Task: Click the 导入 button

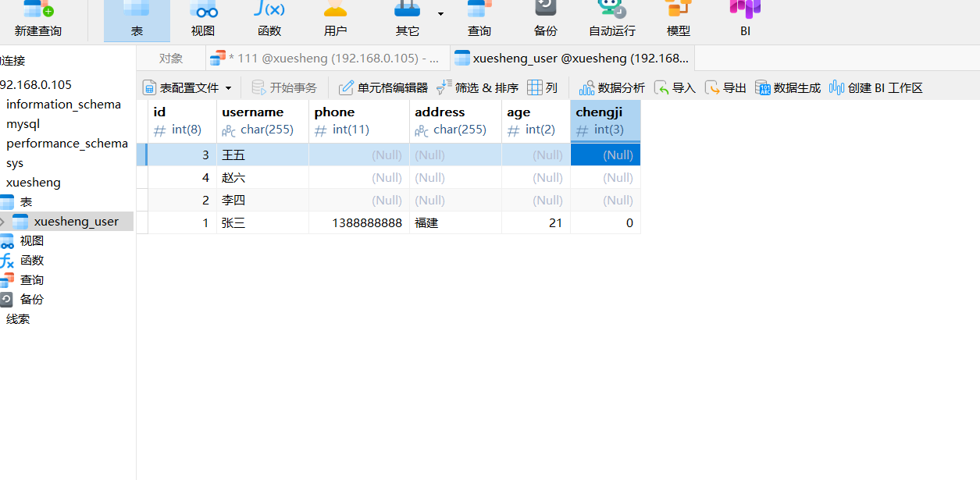Action: pyautogui.click(x=675, y=87)
